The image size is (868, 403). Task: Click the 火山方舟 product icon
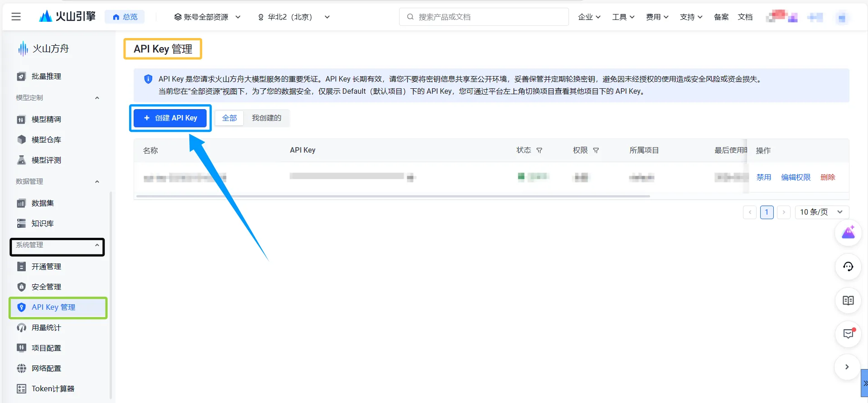[23, 48]
